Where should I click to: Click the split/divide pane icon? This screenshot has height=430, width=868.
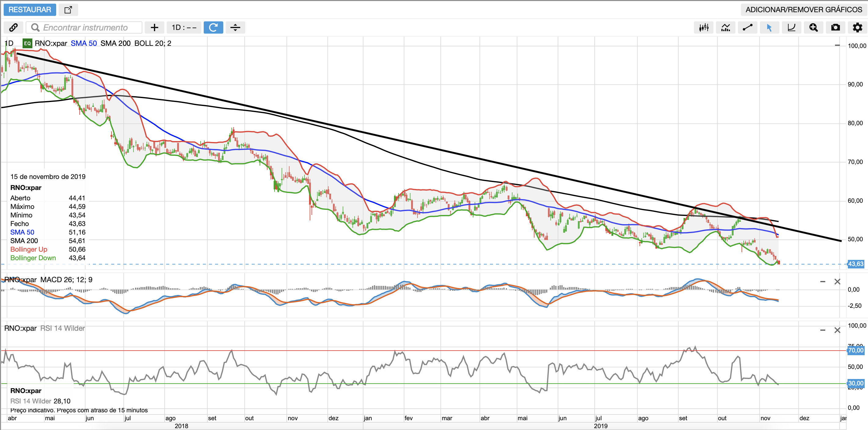235,27
